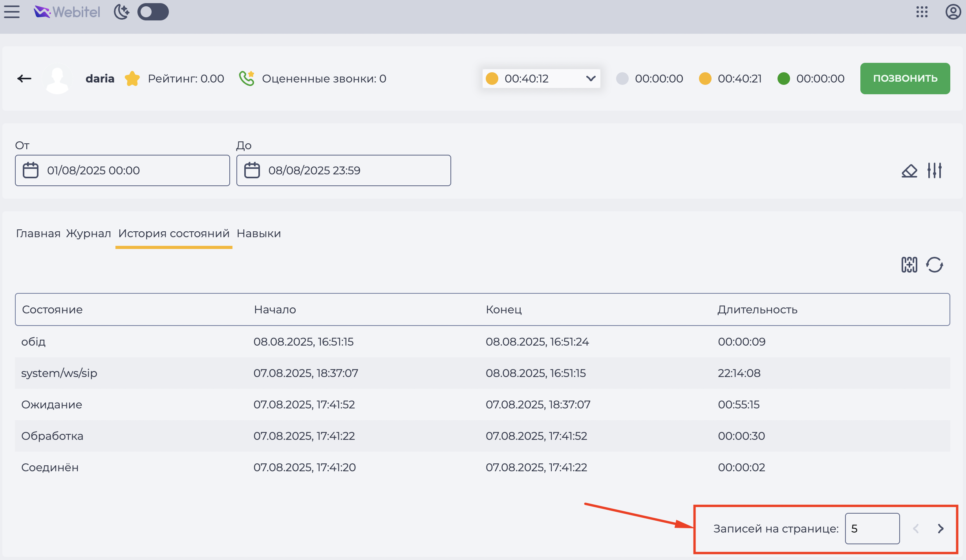Click the rated calls phone icon

[247, 79]
